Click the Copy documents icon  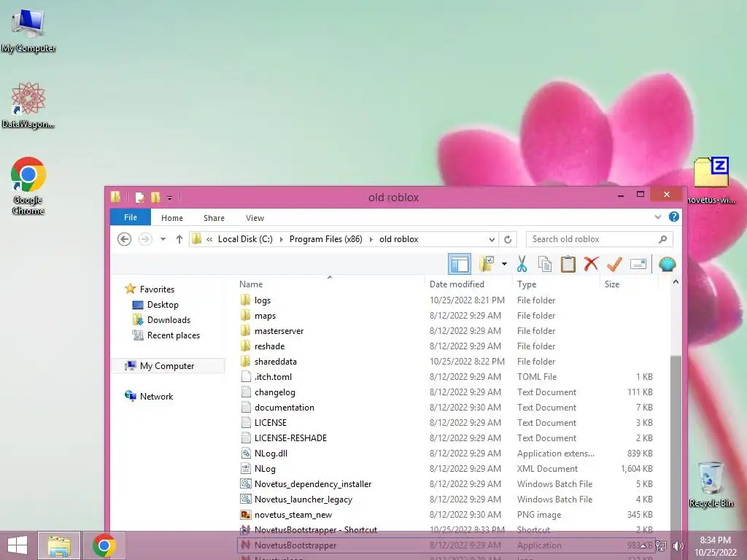[x=544, y=264]
